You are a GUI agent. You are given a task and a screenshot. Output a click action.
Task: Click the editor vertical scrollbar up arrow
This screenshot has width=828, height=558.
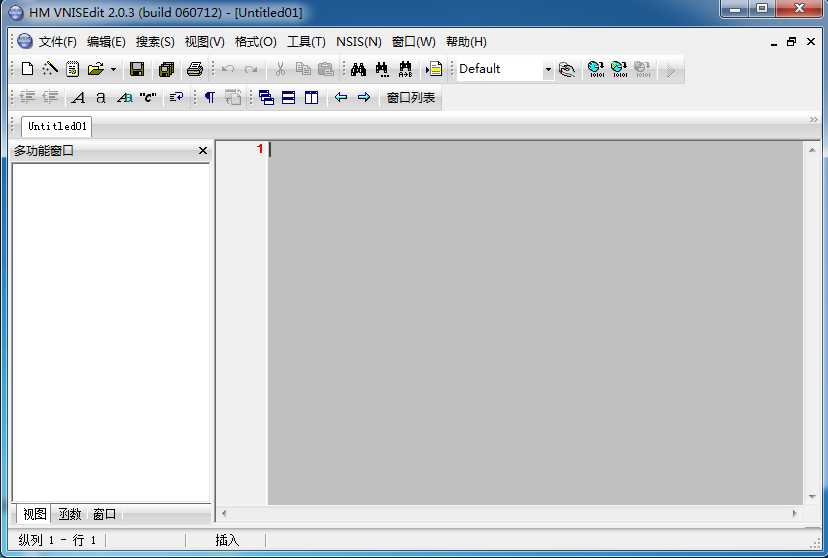(x=812, y=150)
